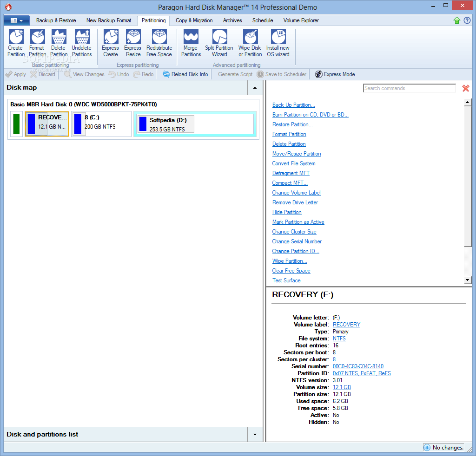This screenshot has width=476, height=456.
Task: Click the Hide Partition link
Action: 287,212
